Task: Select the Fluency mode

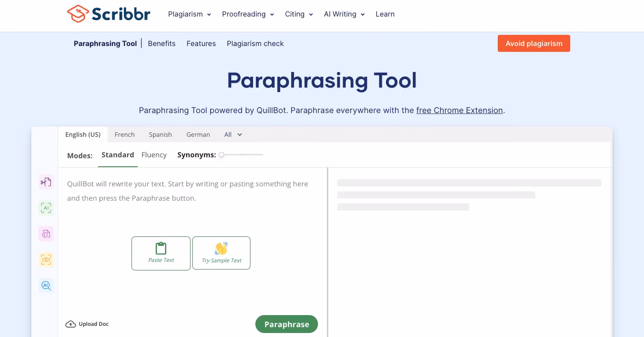Action: pos(154,155)
